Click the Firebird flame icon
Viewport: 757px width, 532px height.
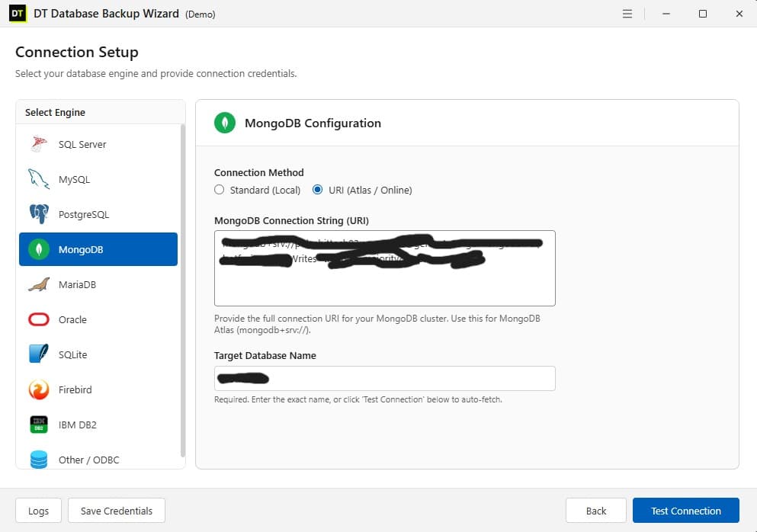(x=39, y=389)
